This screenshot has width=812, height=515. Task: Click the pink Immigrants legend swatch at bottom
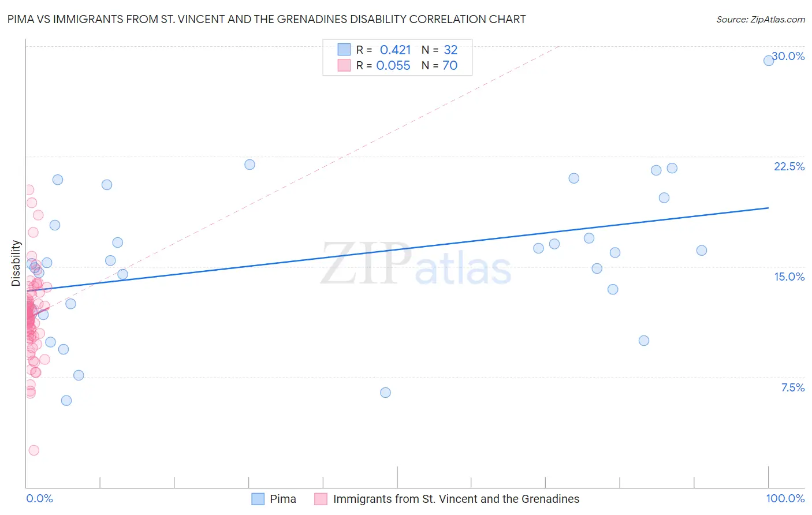(x=321, y=499)
